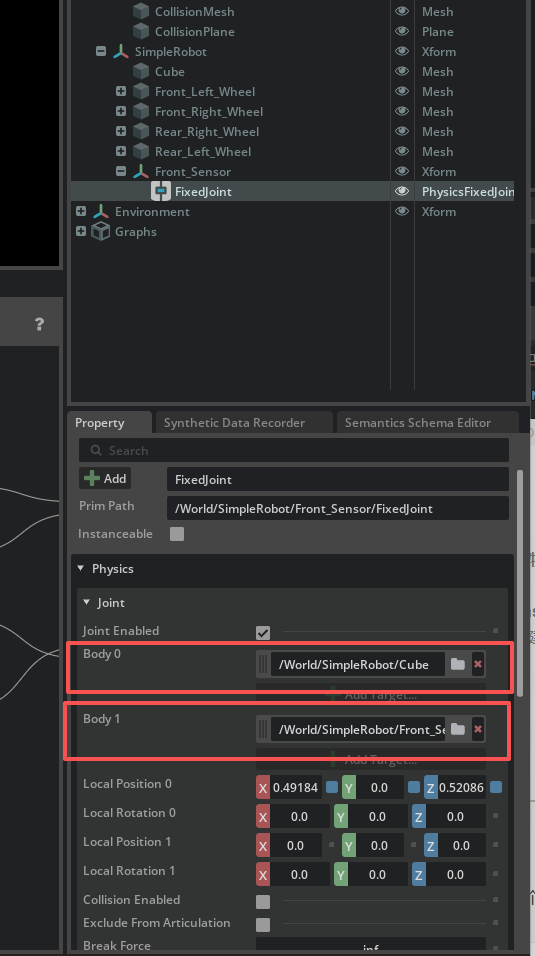This screenshot has height=956, width=535.
Task: Expand the Rear_Right_Wheel node
Action: click(121, 131)
